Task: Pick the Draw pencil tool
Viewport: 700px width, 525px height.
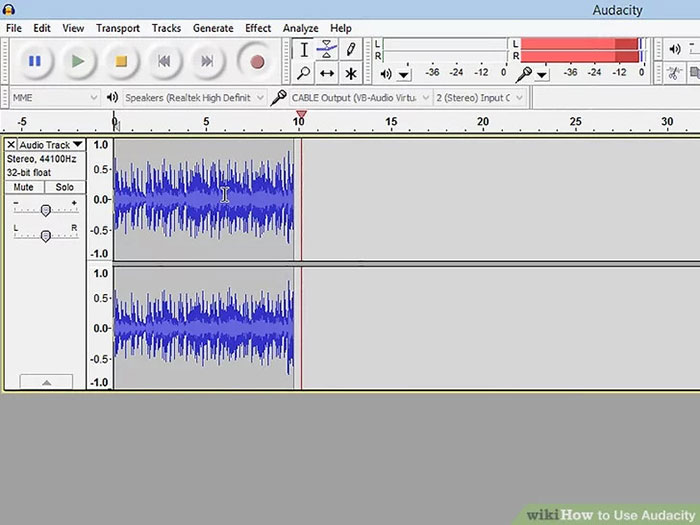Action: [x=350, y=49]
